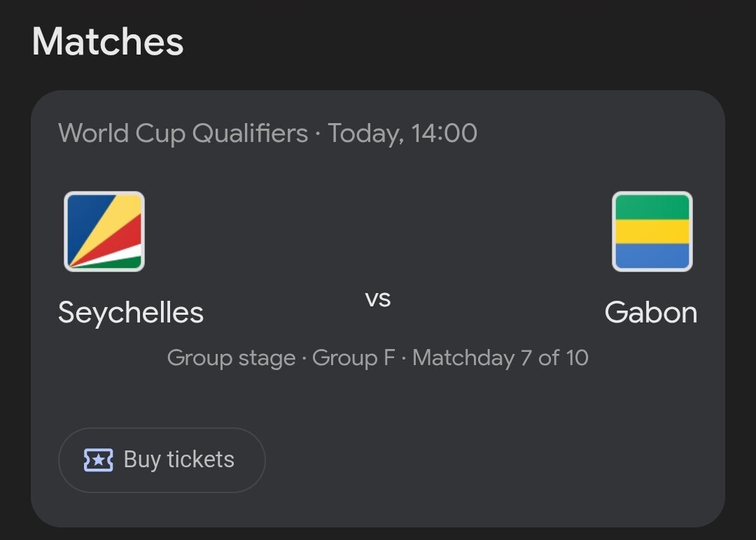Image resolution: width=756 pixels, height=540 pixels.
Task: Click the Seychelles flag icon
Action: click(104, 232)
